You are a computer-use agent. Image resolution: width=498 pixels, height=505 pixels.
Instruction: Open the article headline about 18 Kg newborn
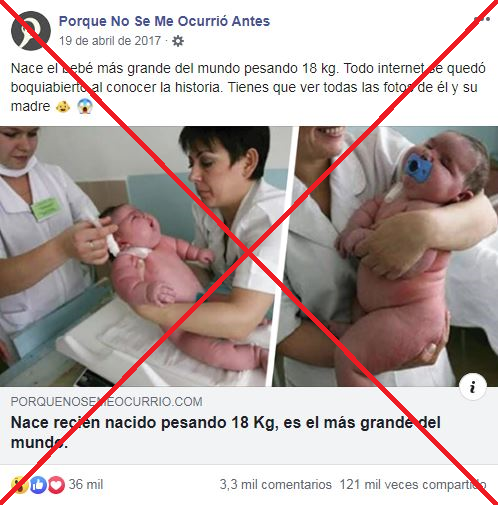pos(226,432)
